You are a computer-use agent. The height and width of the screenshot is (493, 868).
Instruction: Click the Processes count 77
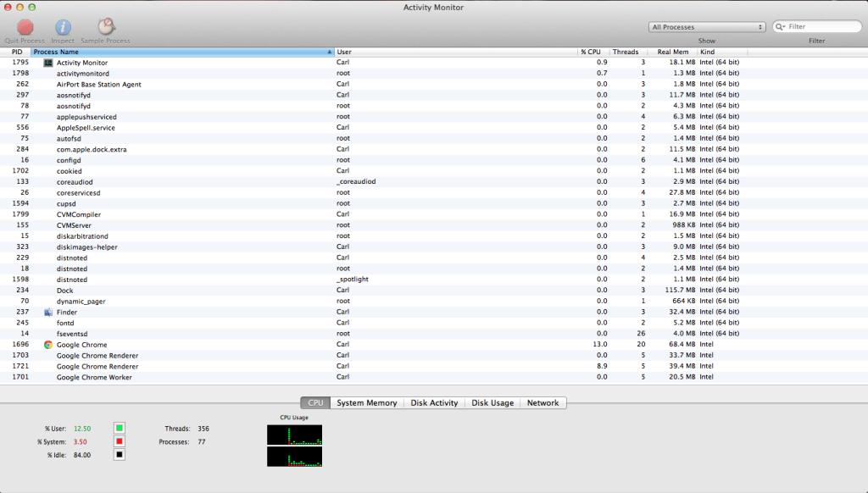click(202, 442)
